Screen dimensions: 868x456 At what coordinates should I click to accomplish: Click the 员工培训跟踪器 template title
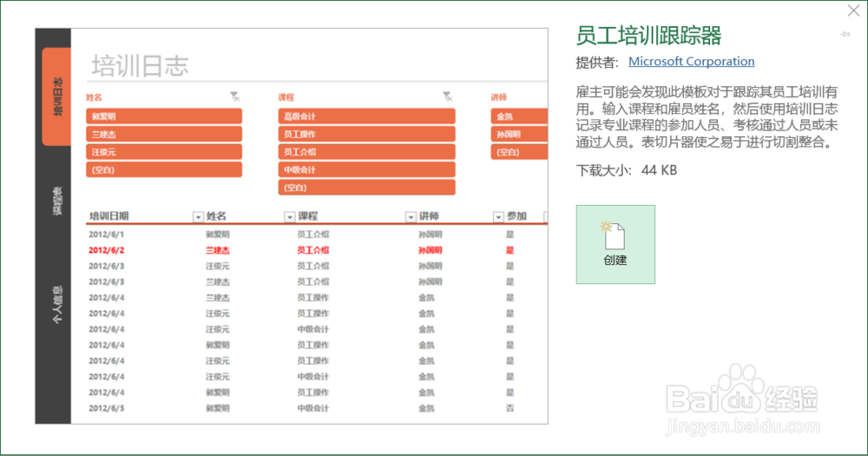648,36
